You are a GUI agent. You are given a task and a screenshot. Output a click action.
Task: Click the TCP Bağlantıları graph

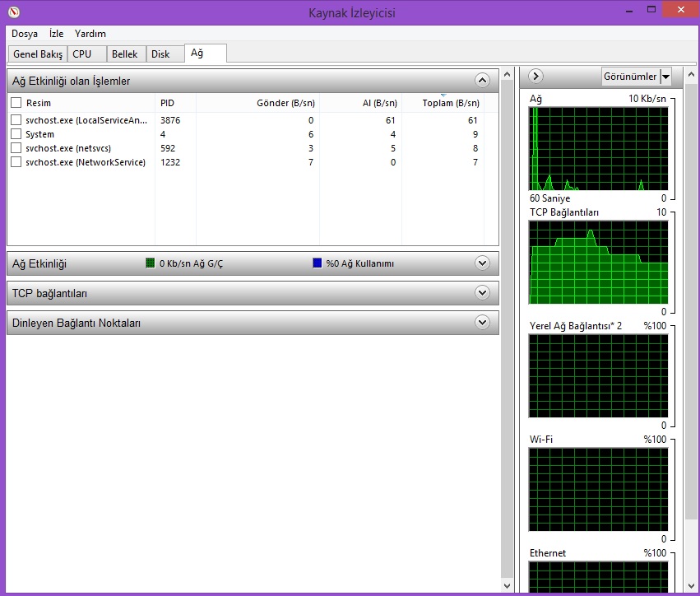click(598, 263)
